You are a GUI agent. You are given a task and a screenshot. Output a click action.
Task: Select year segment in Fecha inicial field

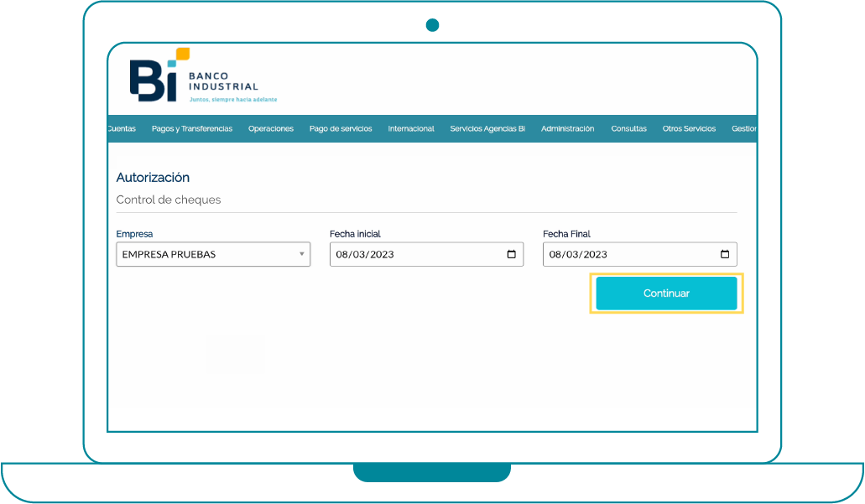(381, 255)
